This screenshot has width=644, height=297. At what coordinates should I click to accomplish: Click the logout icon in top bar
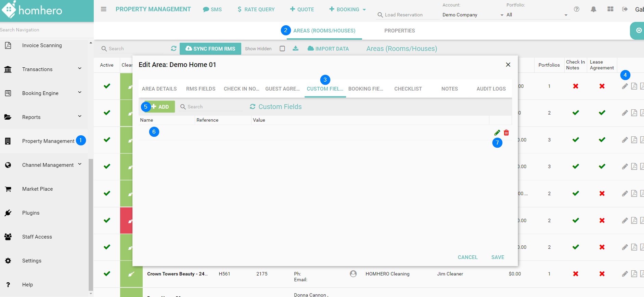point(625,9)
